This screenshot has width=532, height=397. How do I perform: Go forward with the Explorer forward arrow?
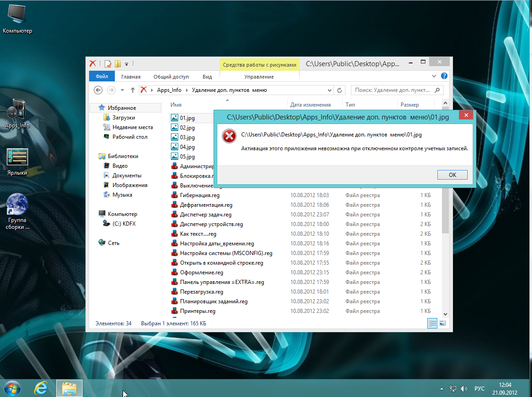111,90
